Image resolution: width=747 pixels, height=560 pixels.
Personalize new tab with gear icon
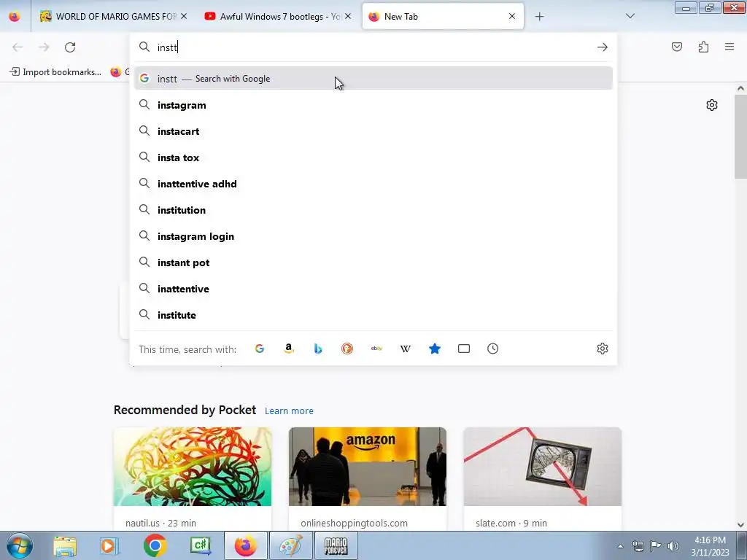712,105
